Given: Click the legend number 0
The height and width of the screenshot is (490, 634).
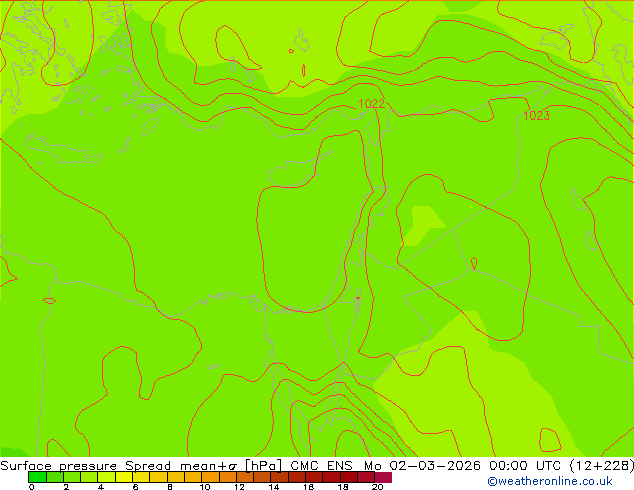Looking at the screenshot, I should (x=32, y=487).
